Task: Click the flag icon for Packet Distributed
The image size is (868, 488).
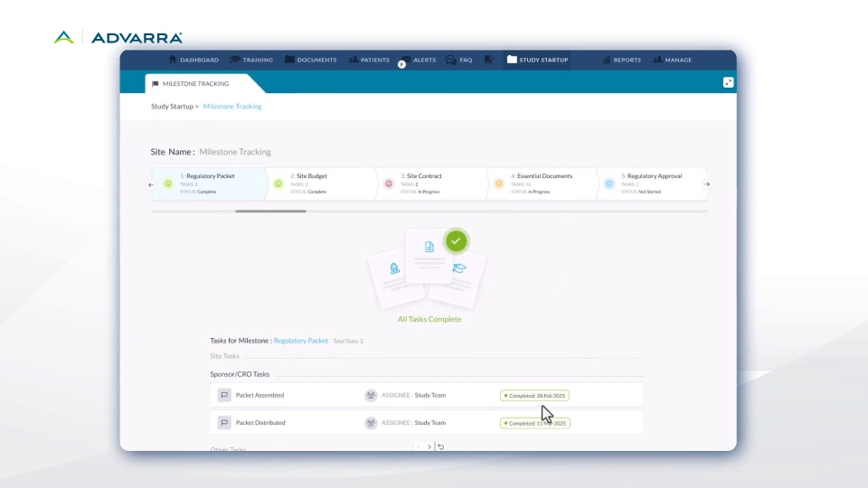Action: [x=224, y=423]
